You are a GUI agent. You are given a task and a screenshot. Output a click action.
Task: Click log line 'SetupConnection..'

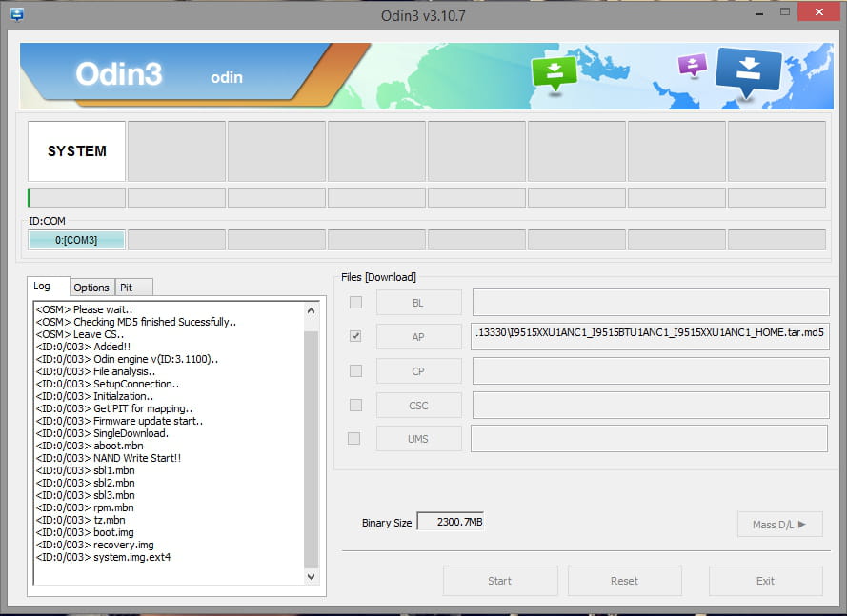tap(108, 384)
